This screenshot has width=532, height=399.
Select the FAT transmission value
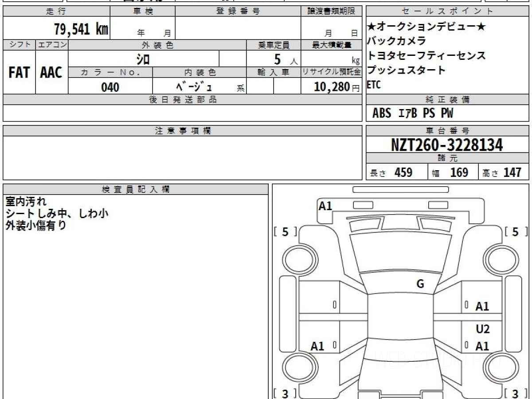[x=19, y=72]
